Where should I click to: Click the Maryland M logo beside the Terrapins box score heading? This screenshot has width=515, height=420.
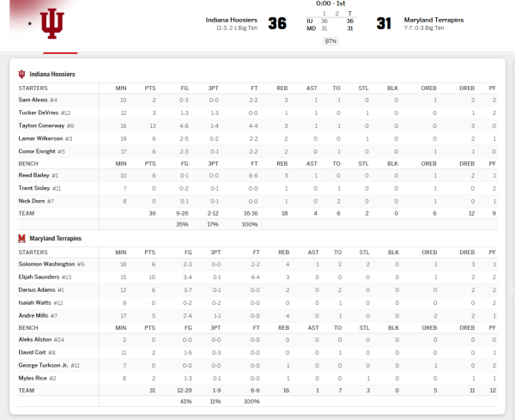click(21, 238)
